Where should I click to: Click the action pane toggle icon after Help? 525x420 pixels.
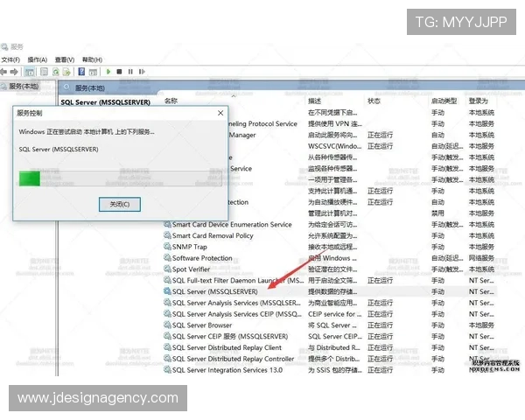pyautogui.click(x=93, y=72)
